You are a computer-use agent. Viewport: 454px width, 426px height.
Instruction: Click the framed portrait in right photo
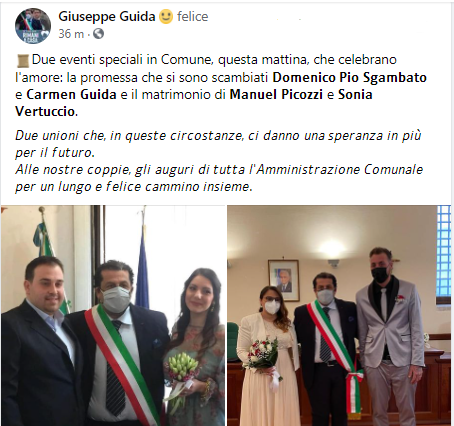tap(284, 280)
